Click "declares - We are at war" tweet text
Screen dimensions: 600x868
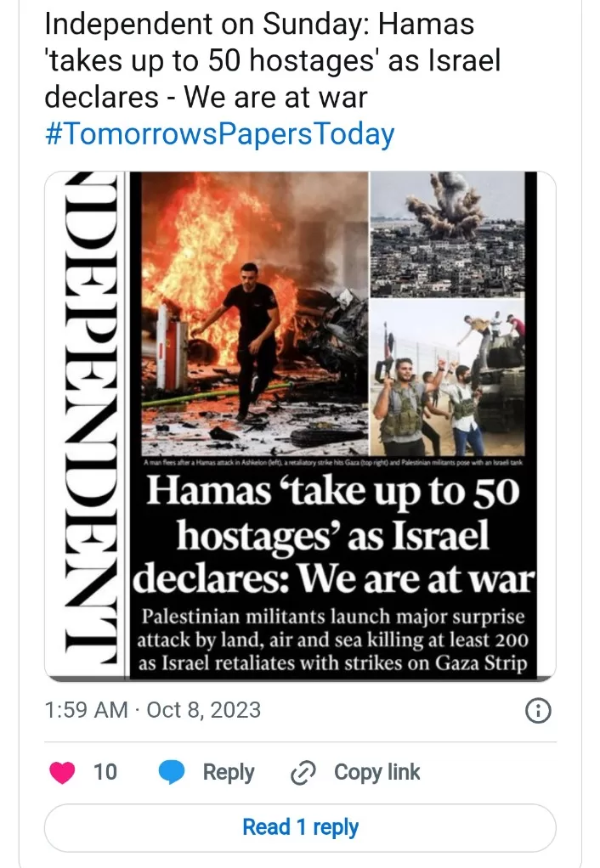point(205,97)
